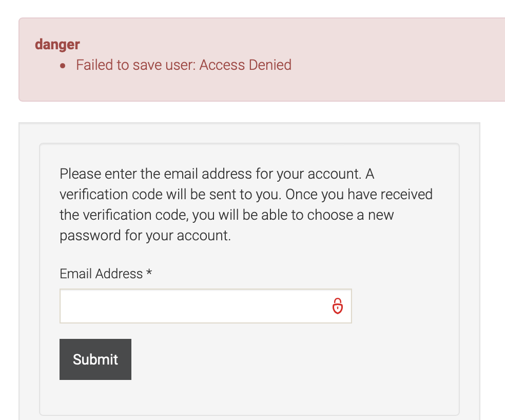Click the blank area right of the Submit button
Viewport: 505px width, 420px height.
point(287,359)
